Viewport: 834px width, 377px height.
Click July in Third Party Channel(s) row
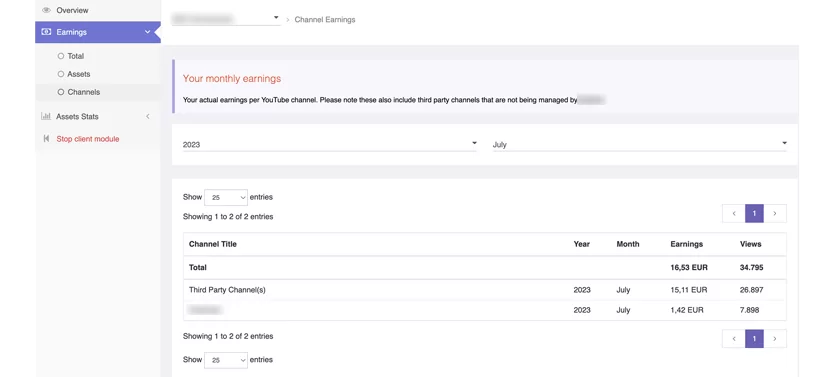[623, 290]
